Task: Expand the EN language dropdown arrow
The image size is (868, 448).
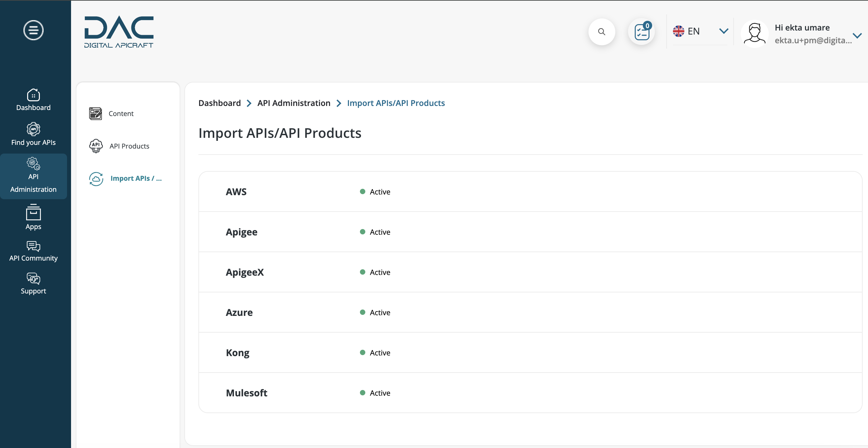Action: click(x=724, y=31)
